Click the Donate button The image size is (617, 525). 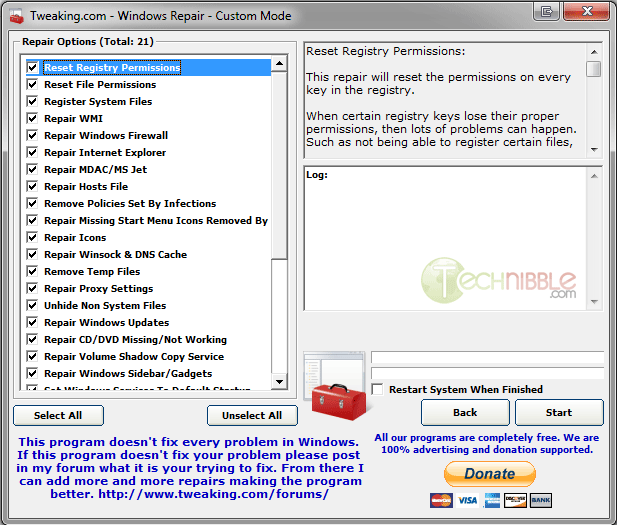(x=490, y=474)
